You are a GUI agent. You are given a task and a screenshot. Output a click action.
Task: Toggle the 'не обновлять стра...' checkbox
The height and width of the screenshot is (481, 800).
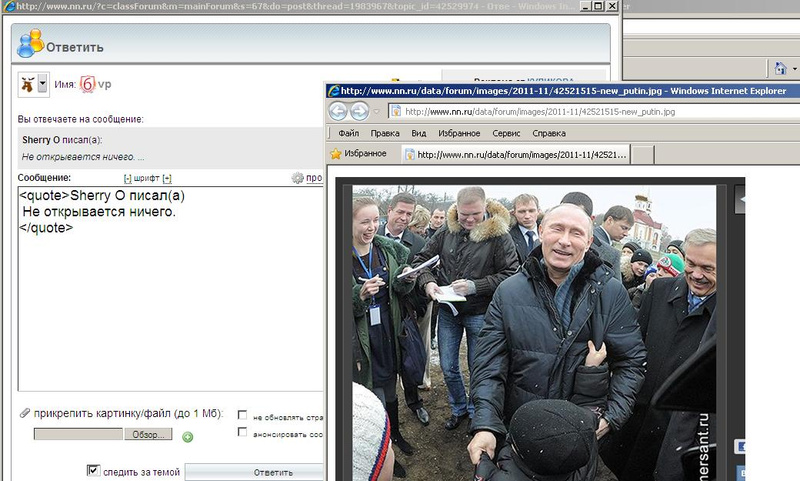(x=242, y=415)
